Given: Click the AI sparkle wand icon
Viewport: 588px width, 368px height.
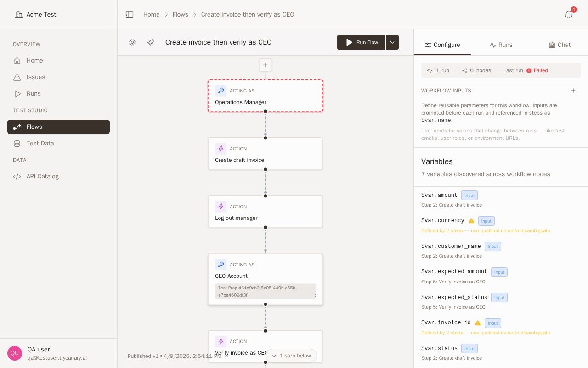Looking at the screenshot, I should point(151,42).
